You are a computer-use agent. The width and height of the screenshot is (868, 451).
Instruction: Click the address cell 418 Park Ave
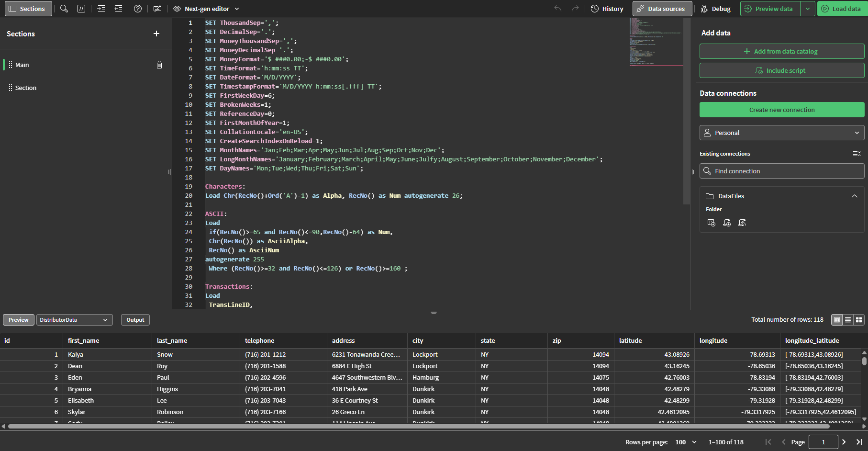pos(367,389)
